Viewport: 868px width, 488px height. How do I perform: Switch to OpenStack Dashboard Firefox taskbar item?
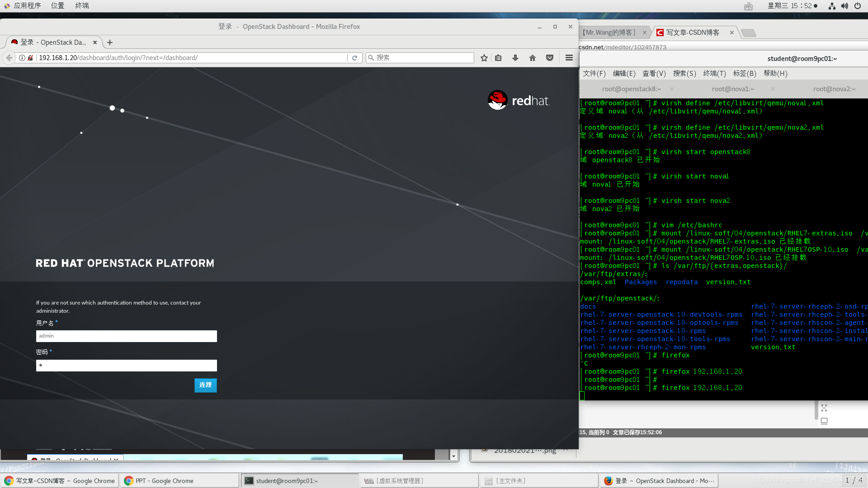click(x=659, y=481)
